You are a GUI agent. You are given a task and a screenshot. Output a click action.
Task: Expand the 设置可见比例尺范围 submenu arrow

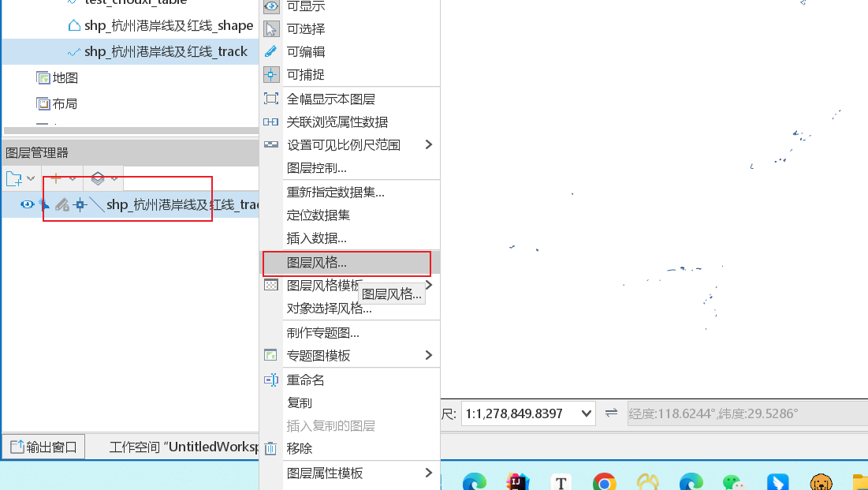click(428, 144)
